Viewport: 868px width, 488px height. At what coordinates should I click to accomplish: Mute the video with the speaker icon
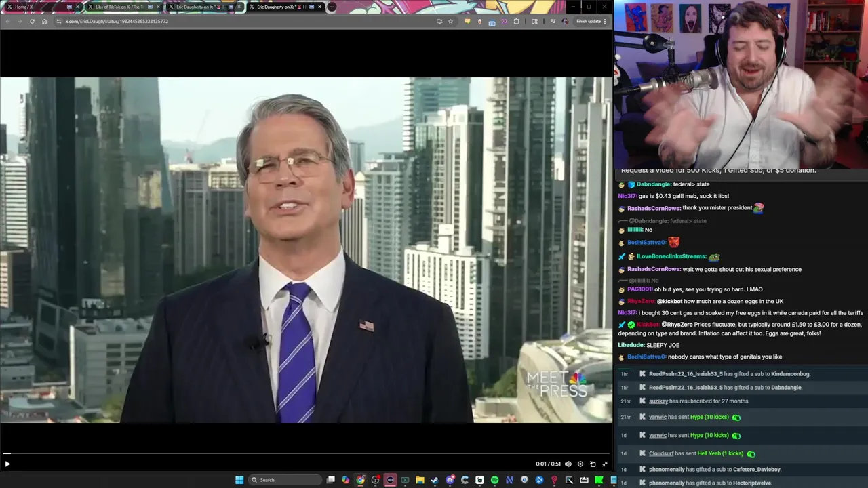click(x=568, y=464)
